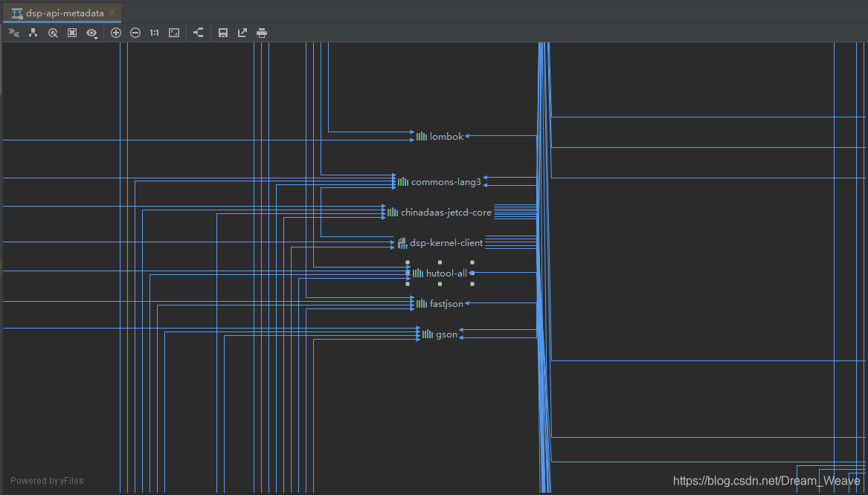Zoom out with the minus icon

135,33
